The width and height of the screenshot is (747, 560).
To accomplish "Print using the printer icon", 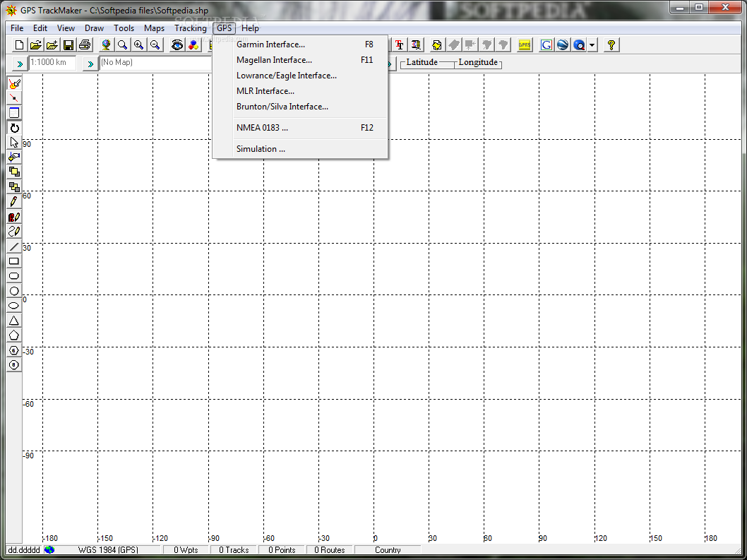I will click(x=85, y=44).
